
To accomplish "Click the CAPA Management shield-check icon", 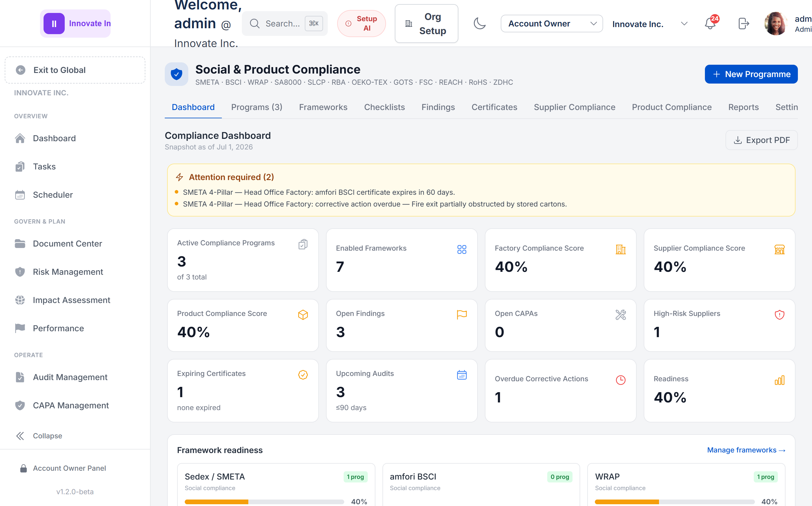I will point(20,405).
